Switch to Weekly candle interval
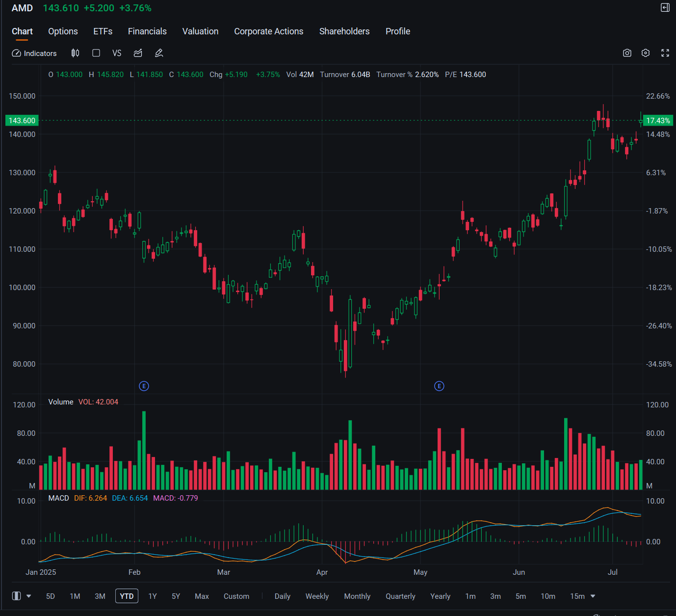 click(317, 596)
